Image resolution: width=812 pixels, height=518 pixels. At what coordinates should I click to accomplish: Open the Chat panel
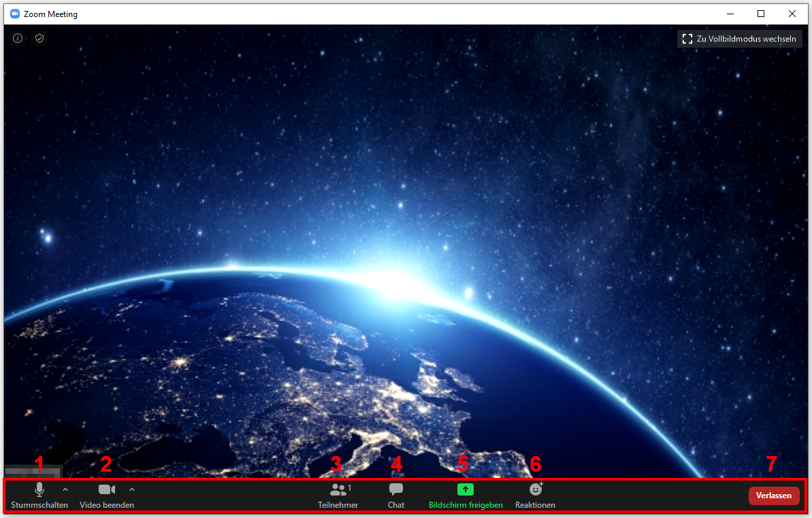pyautogui.click(x=395, y=494)
